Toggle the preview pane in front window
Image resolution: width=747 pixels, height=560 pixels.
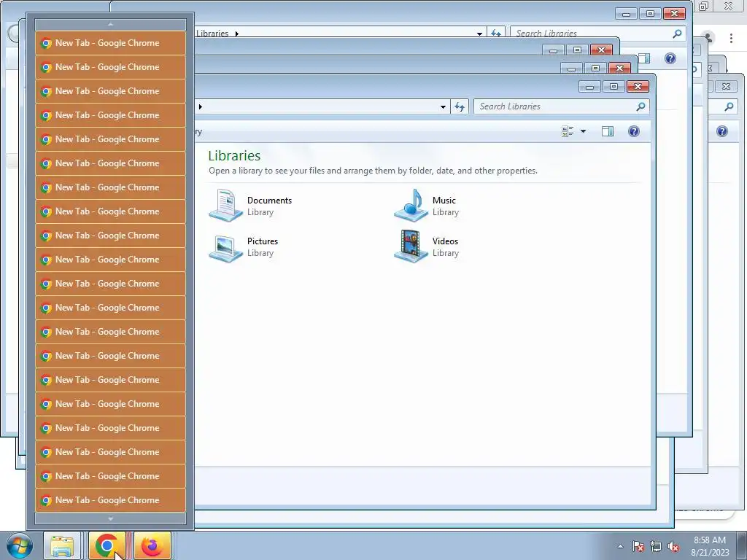[608, 131]
